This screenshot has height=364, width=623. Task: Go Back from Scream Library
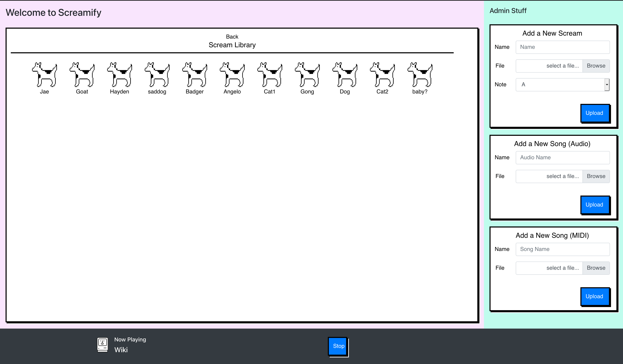[232, 37]
